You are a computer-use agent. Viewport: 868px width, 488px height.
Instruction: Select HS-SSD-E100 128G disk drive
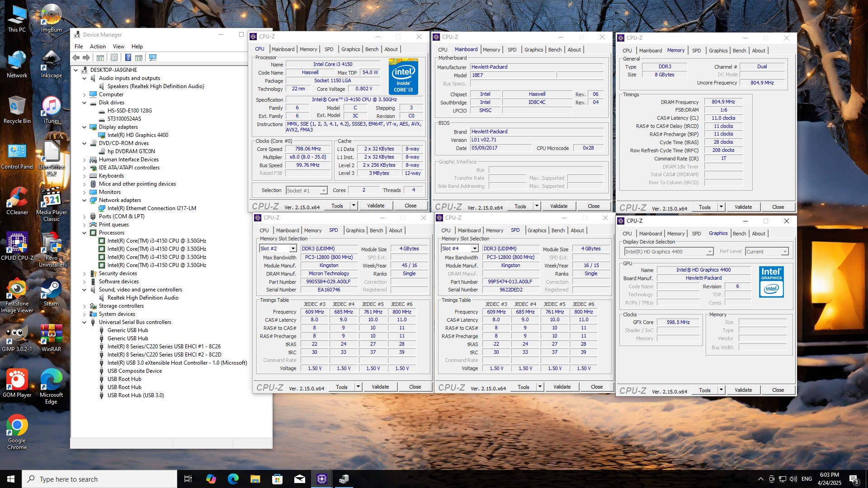[129, 111]
